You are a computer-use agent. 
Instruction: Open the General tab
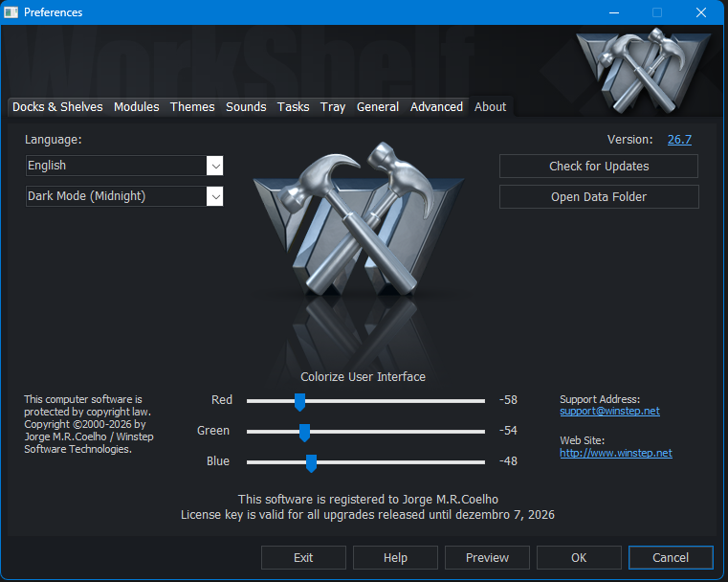pyautogui.click(x=378, y=107)
